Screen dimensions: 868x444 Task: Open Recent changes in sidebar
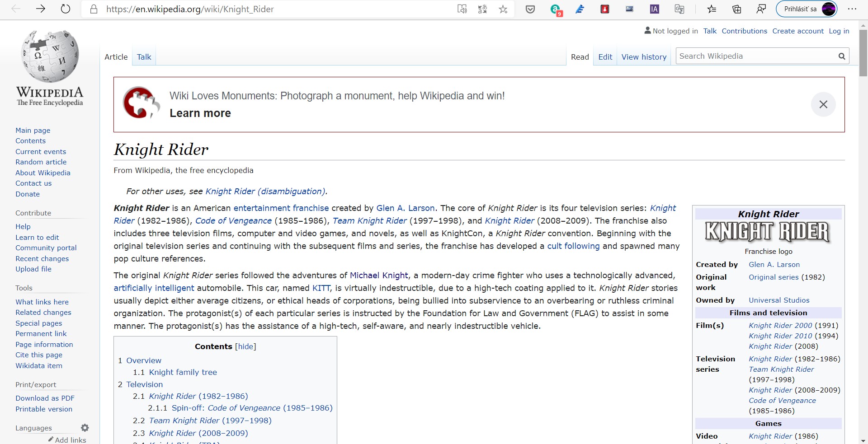click(42, 258)
